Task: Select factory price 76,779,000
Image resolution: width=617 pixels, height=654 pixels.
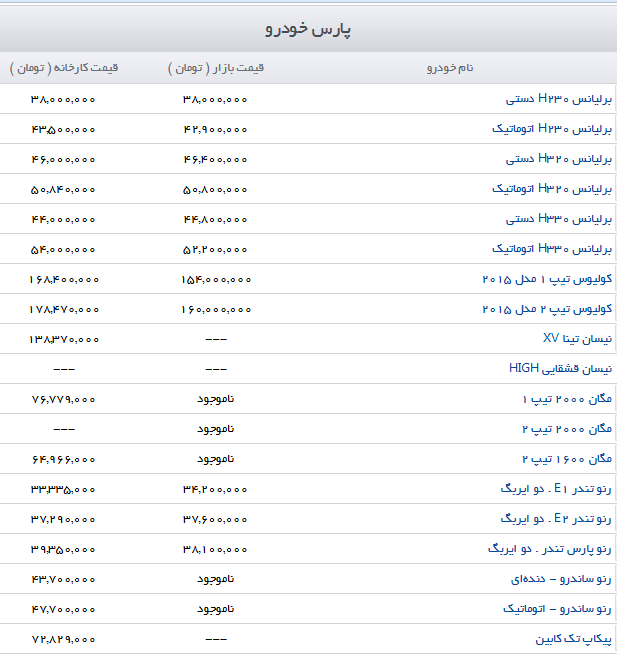Action: (63, 400)
